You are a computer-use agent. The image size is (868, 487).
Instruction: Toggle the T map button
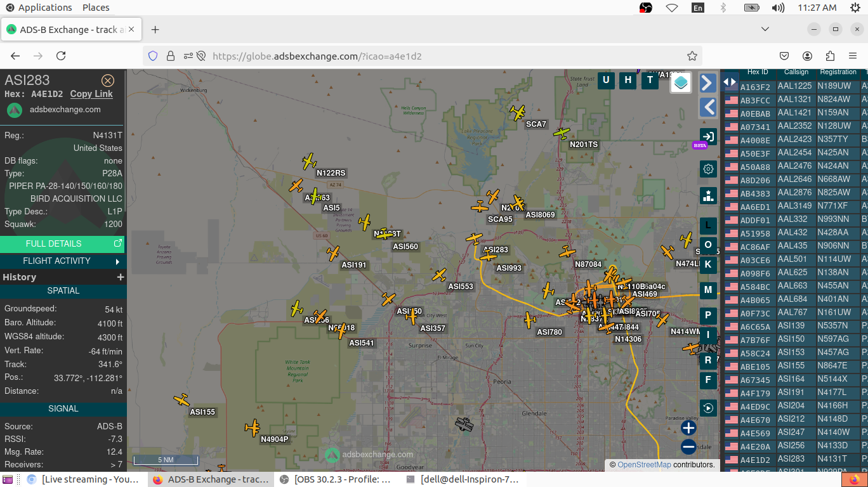coord(650,80)
